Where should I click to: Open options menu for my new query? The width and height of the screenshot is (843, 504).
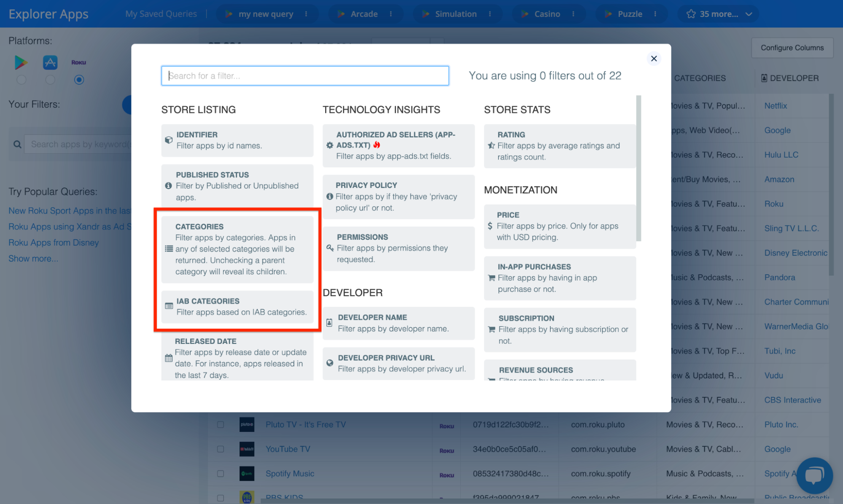(306, 14)
